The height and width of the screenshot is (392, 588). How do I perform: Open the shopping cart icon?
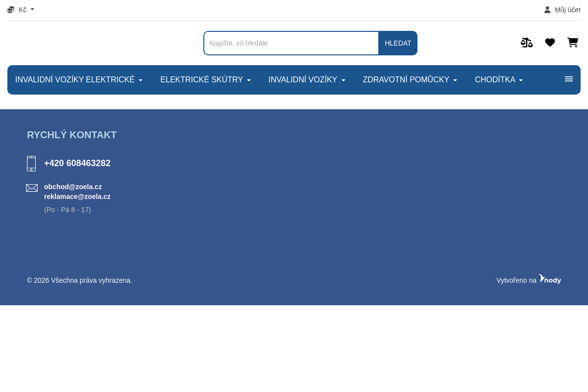click(572, 43)
